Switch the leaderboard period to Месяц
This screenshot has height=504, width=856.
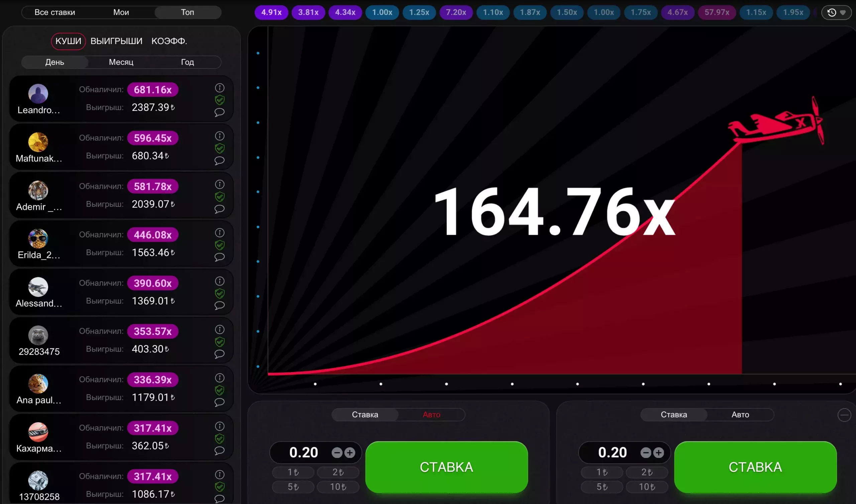pyautogui.click(x=121, y=62)
